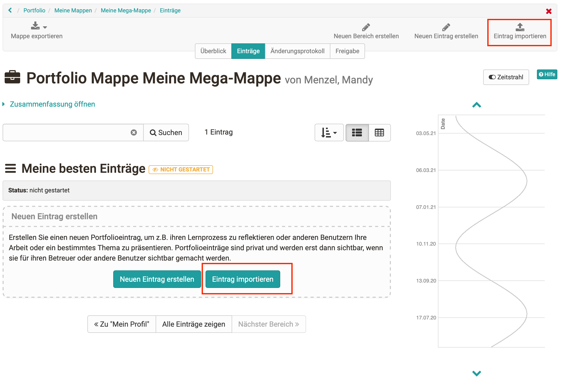Click the Neuen Bereich erstellen pencil icon
Viewport: 562px width, 392px height.
click(366, 27)
